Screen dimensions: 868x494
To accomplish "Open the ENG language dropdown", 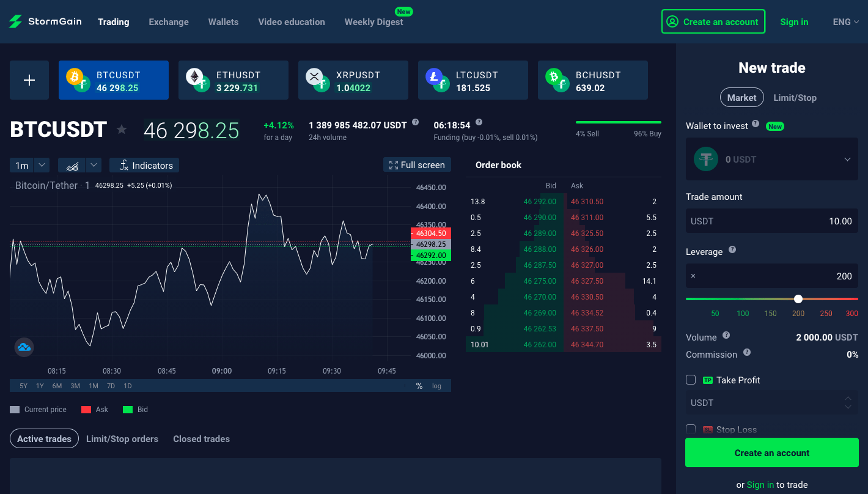I will pyautogui.click(x=846, y=22).
